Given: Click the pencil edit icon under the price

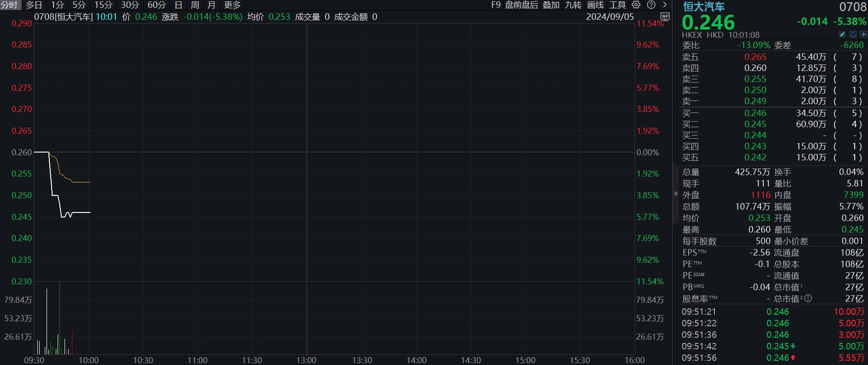Looking at the screenshot, I should pos(842,35).
